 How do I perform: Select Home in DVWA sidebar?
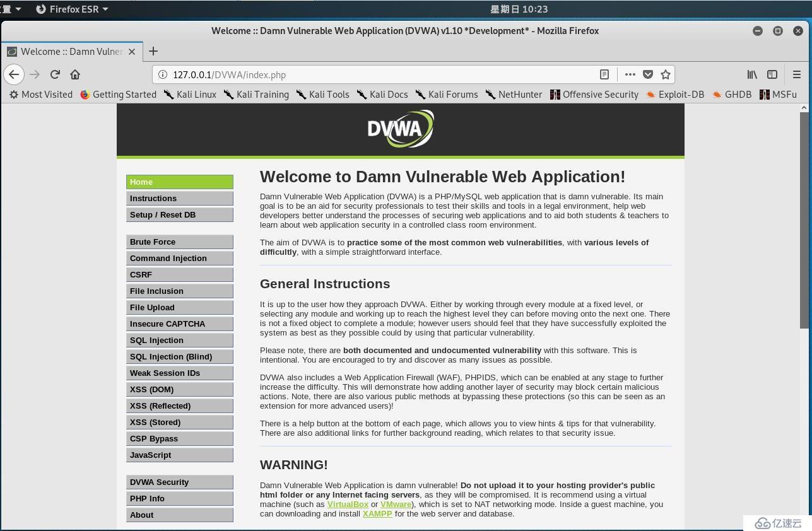click(180, 182)
